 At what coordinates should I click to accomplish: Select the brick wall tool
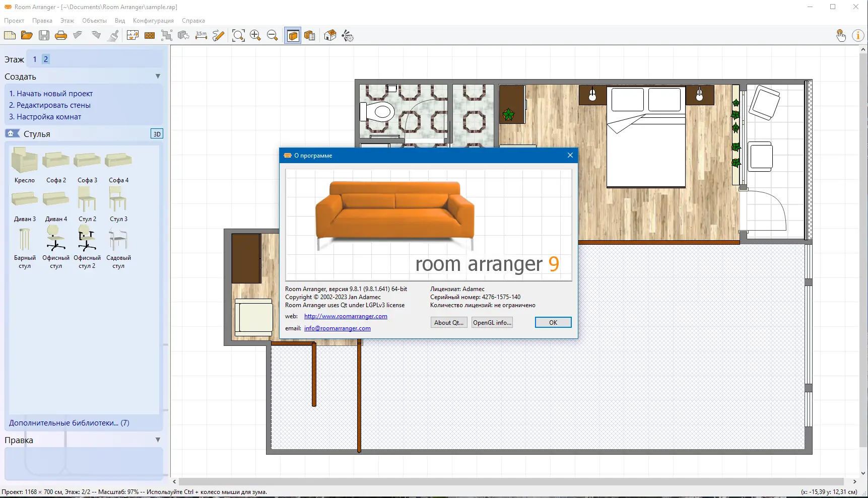(150, 35)
